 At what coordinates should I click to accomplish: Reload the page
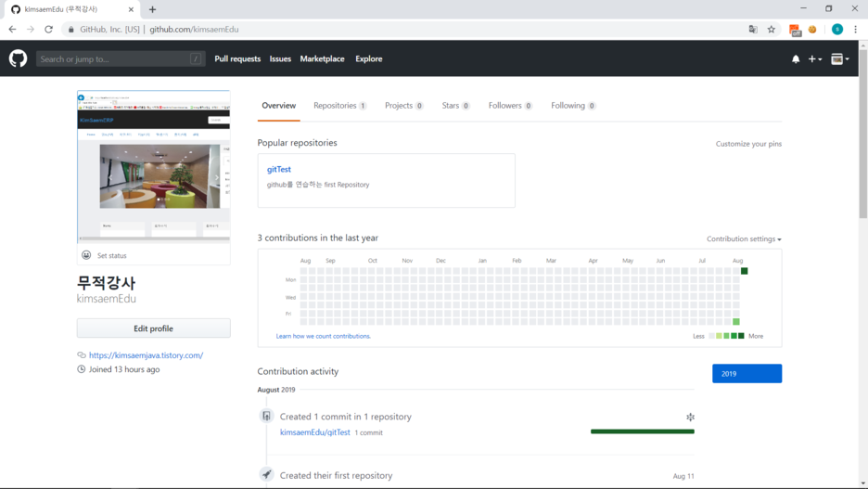coord(49,30)
